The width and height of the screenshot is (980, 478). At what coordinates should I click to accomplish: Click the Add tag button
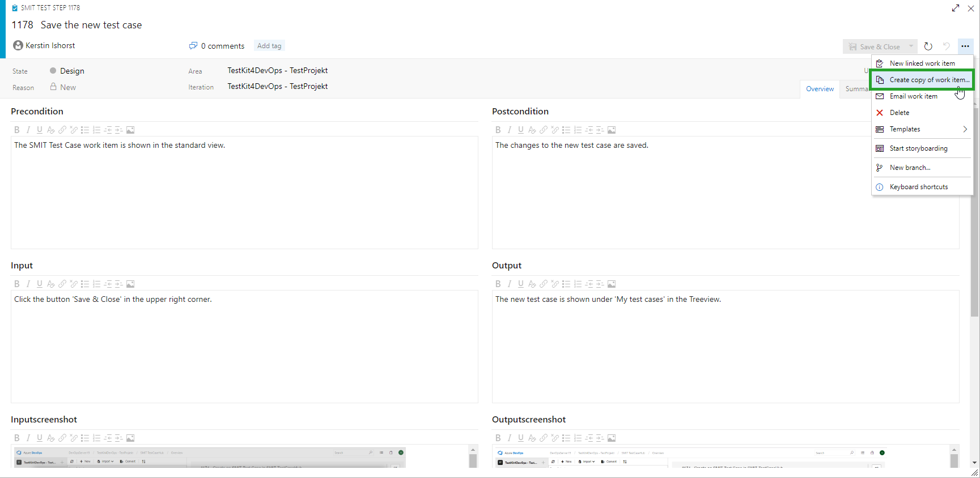point(269,46)
